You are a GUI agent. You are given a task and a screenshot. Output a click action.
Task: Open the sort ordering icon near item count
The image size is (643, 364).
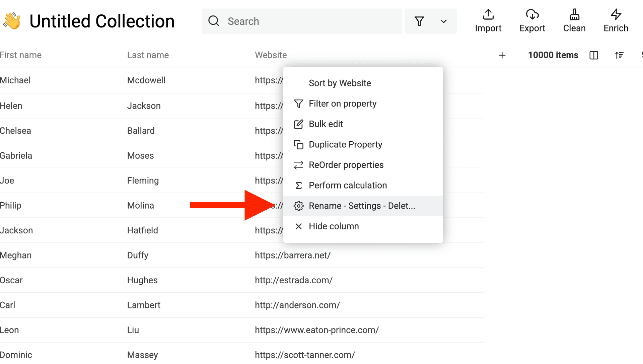[x=619, y=55]
